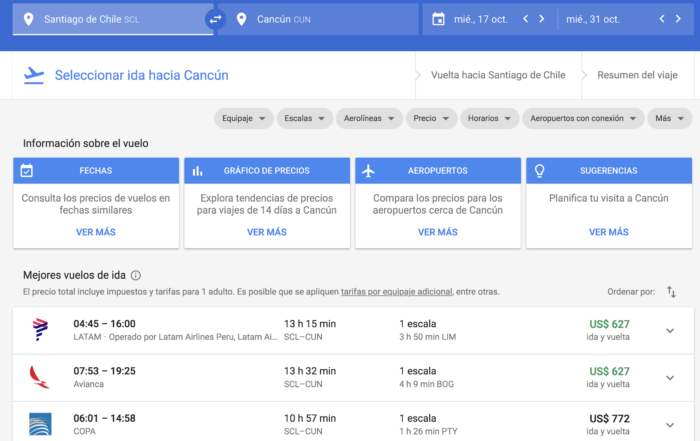The image size is (700, 441).
Task: Open the Equipaje filter dropdown
Action: point(243,119)
